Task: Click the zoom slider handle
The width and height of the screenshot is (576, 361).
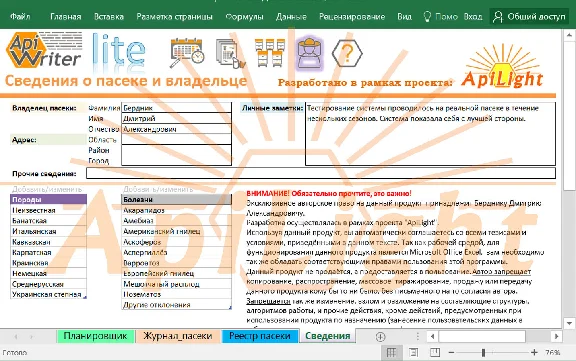Action: 483,353
